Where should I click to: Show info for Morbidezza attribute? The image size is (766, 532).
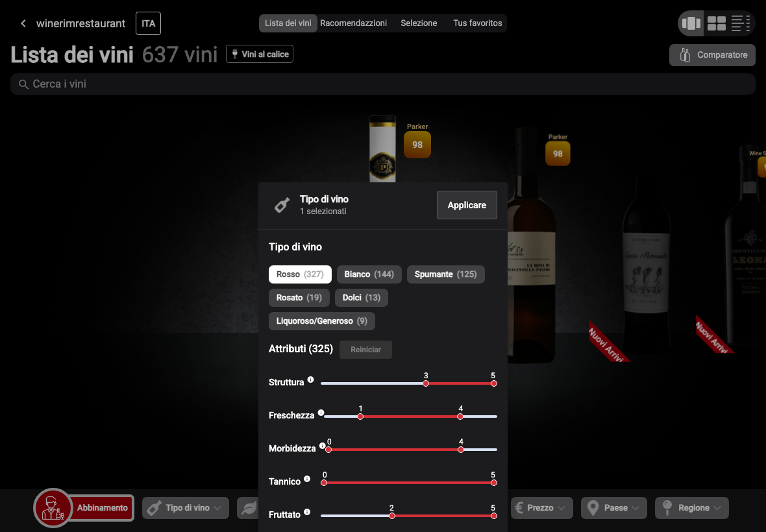click(x=322, y=446)
